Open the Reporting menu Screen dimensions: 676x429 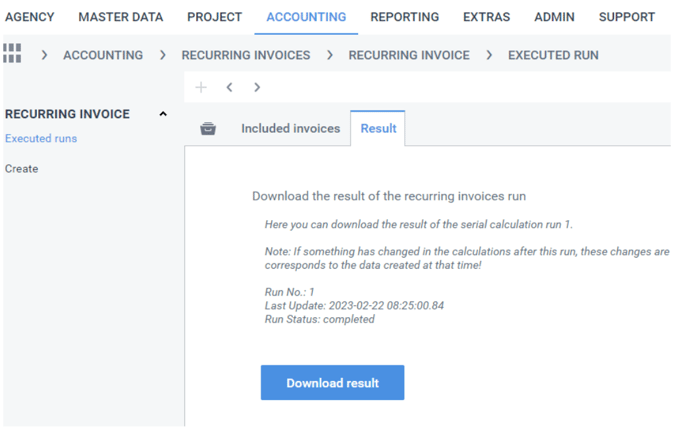click(404, 17)
